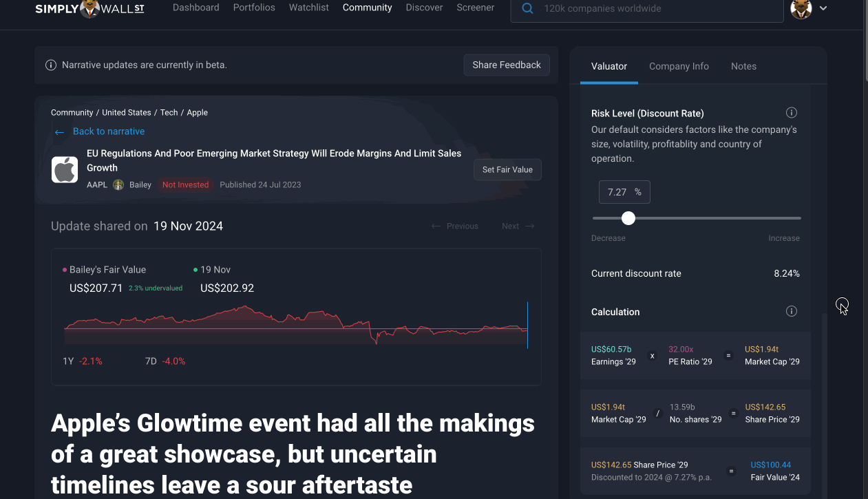Go to Next update

coord(518,226)
